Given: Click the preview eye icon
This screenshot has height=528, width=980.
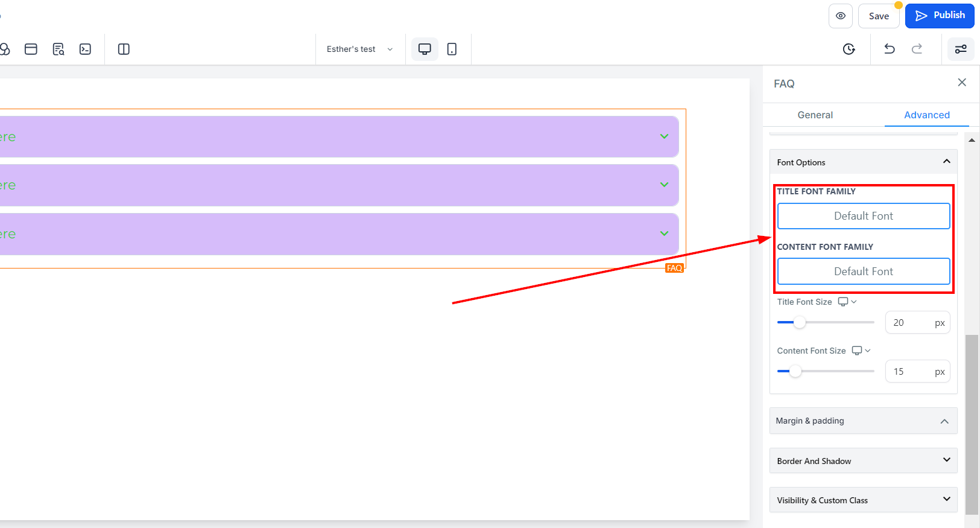Looking at the screenshot, I should [x=840, y=16].
